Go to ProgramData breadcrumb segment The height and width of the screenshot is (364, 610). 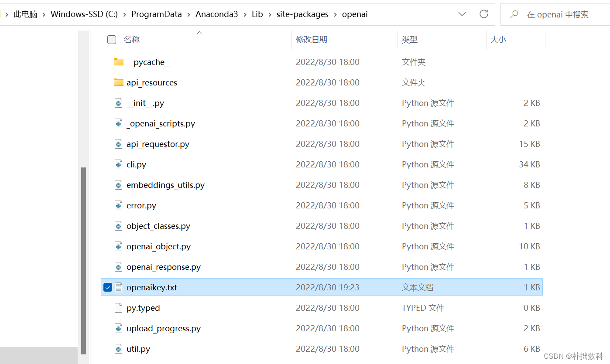(x=157, y=14)
